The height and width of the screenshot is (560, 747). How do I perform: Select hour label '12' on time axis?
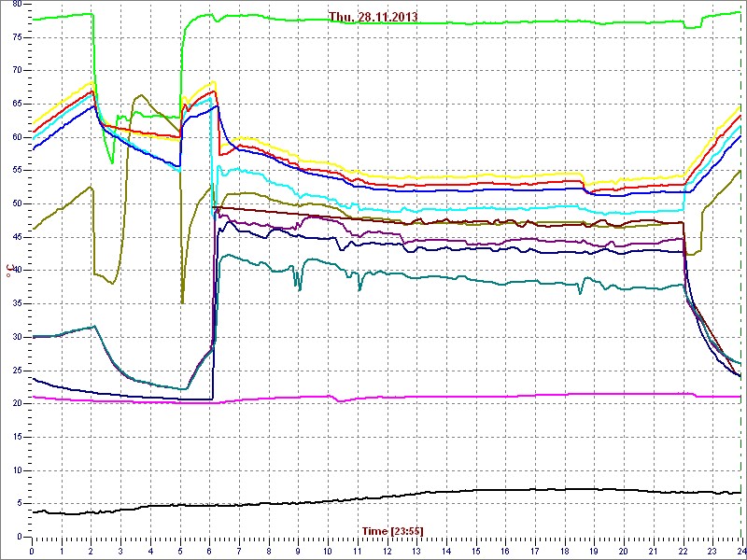click(x=388, y=550)
